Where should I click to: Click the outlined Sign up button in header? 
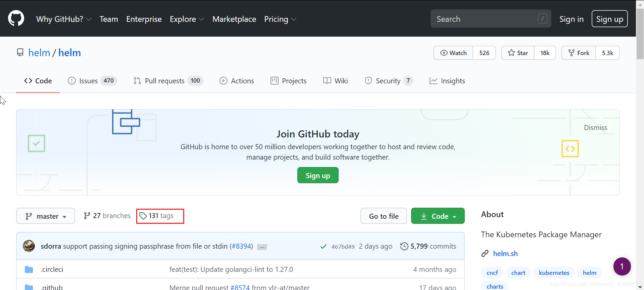coord(609,19)
